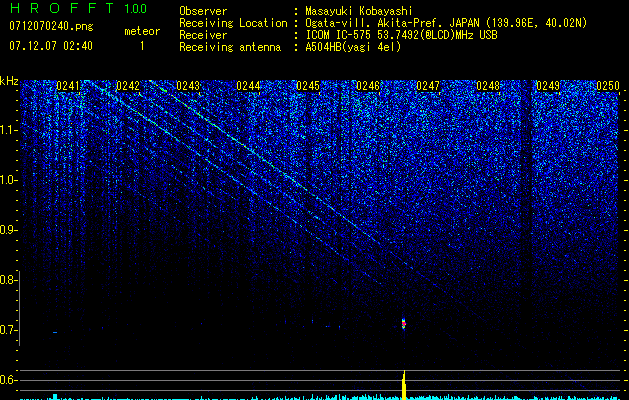Select antenna text A504HB(yagi 4el)
The image size is (629, 400).
pos(353,47)
